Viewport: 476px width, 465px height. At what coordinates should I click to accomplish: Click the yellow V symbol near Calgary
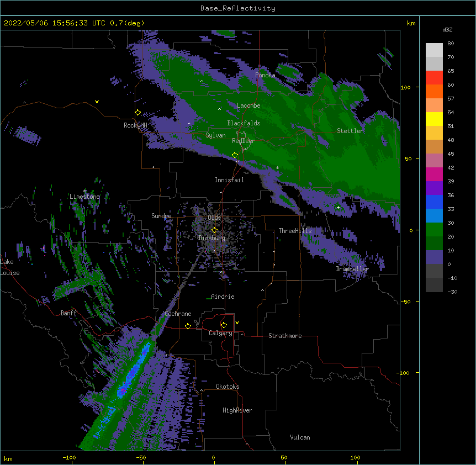pos(237,323)
